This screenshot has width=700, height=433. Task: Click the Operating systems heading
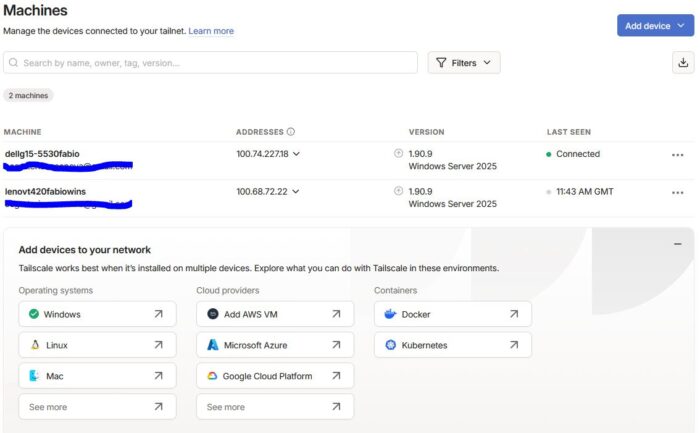(55, 290)
